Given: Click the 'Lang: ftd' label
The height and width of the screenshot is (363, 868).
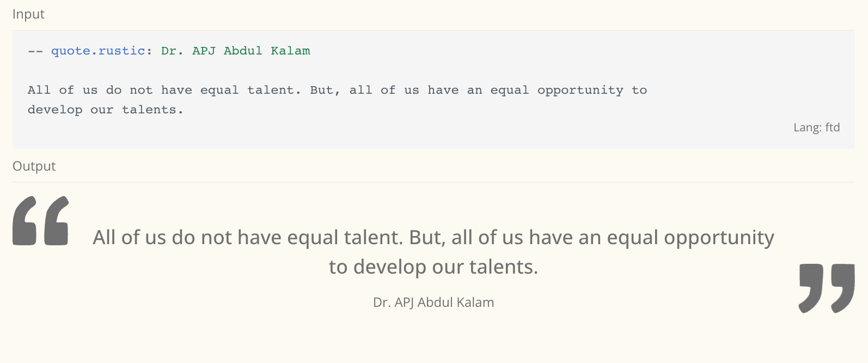Looking at the screenshot, I should pos(816,128).
